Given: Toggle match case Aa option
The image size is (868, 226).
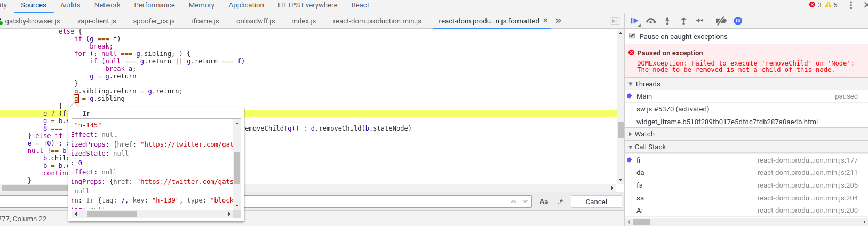Looking at the screenshot, I should pos(544,202).
